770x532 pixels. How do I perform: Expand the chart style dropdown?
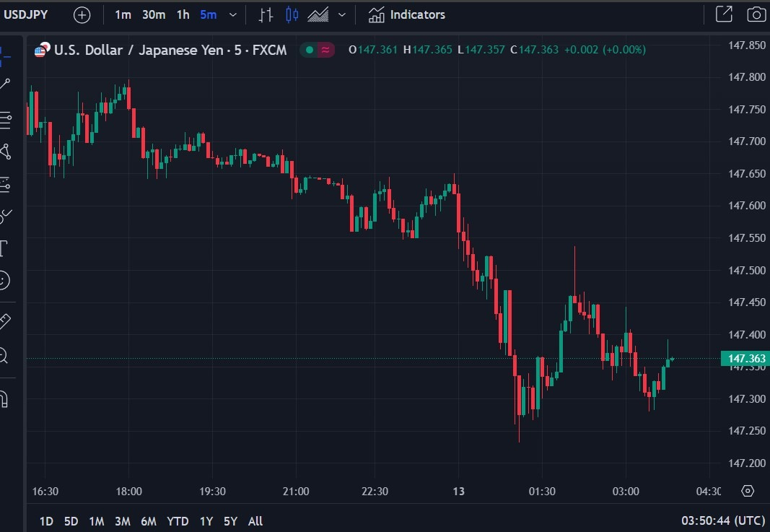click(x=342, y=15)
